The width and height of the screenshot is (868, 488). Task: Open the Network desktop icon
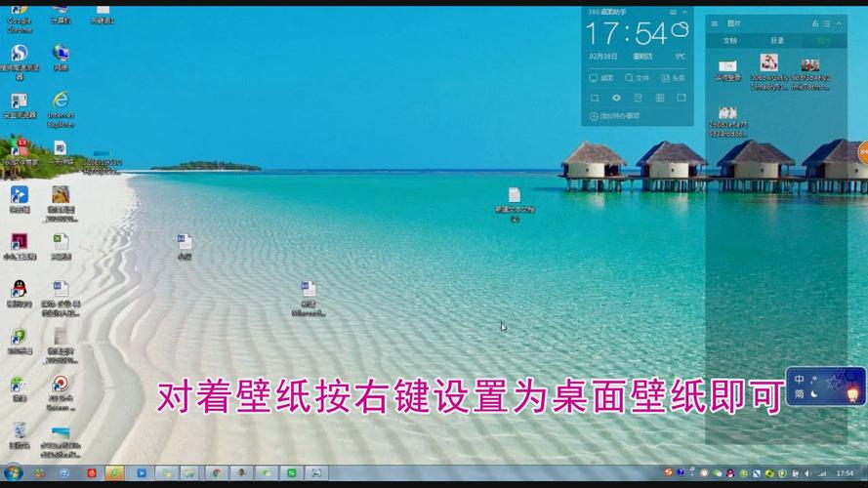coord(61,57)
